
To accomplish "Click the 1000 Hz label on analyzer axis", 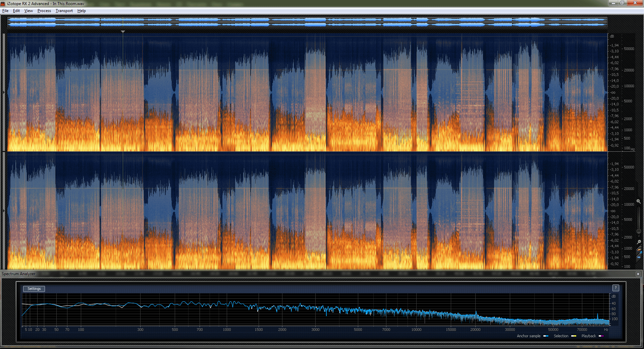I will coord(227,330).
